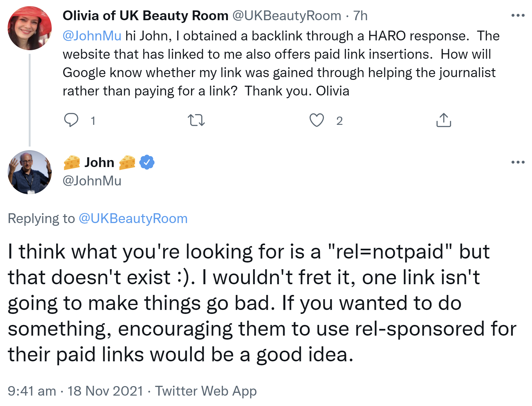Click the cheese emoji before John's name
This screenshot has height=406, width=532.
tap(72, 162)
